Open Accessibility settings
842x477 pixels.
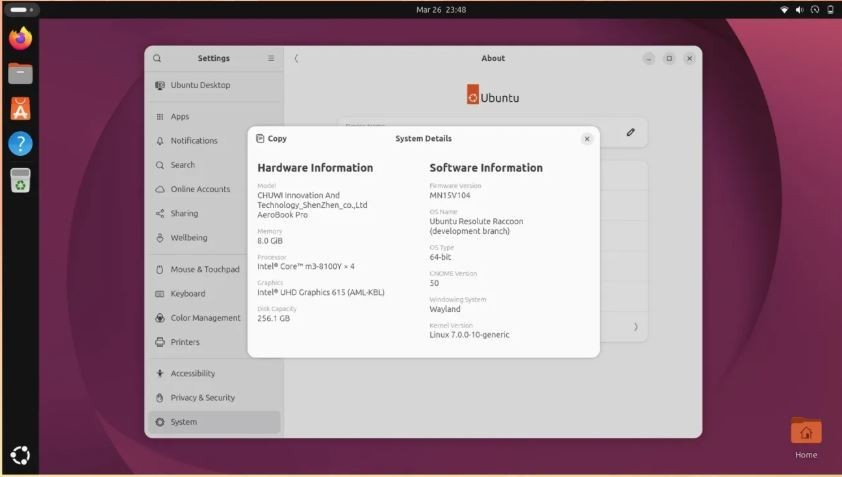pyautogui.click(x=214, y=373)
